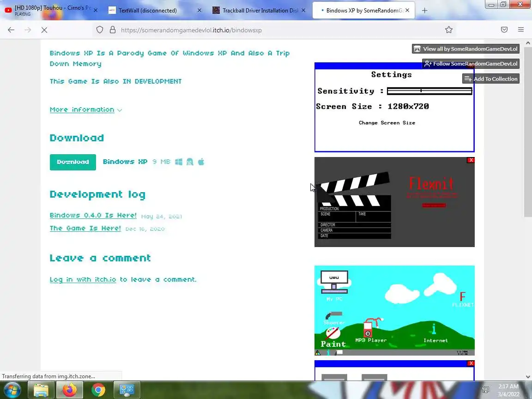The width and height of the screenshot is (532, 399).
Task: Click the Firefox taskbar icon
Action: coord(70,390)
